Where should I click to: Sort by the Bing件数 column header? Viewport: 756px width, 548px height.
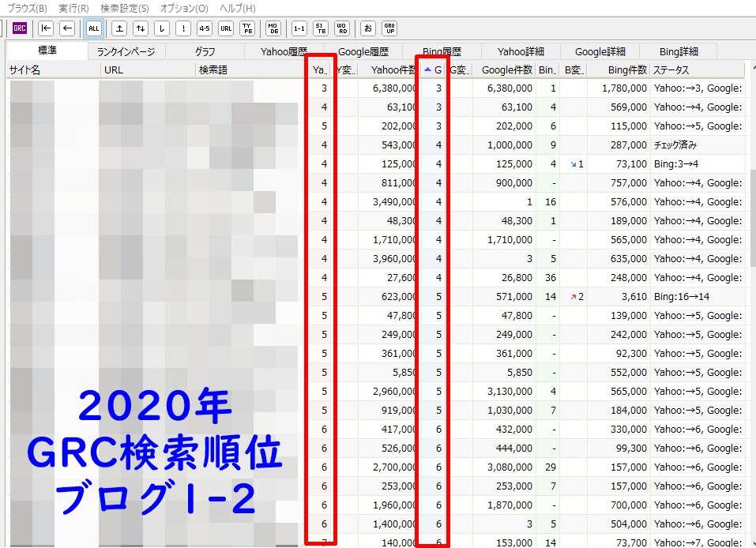619,70
